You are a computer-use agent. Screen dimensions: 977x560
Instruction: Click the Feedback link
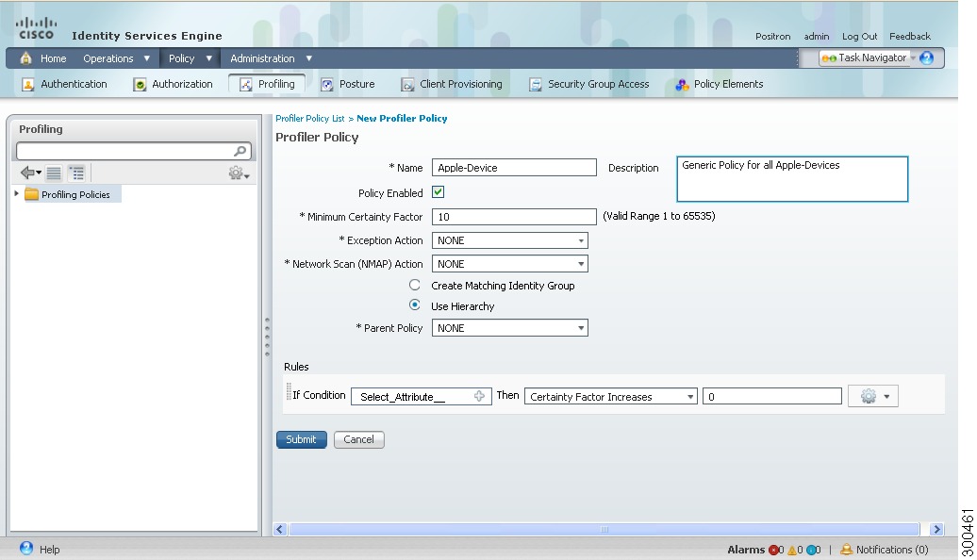(x=910, y=36)
